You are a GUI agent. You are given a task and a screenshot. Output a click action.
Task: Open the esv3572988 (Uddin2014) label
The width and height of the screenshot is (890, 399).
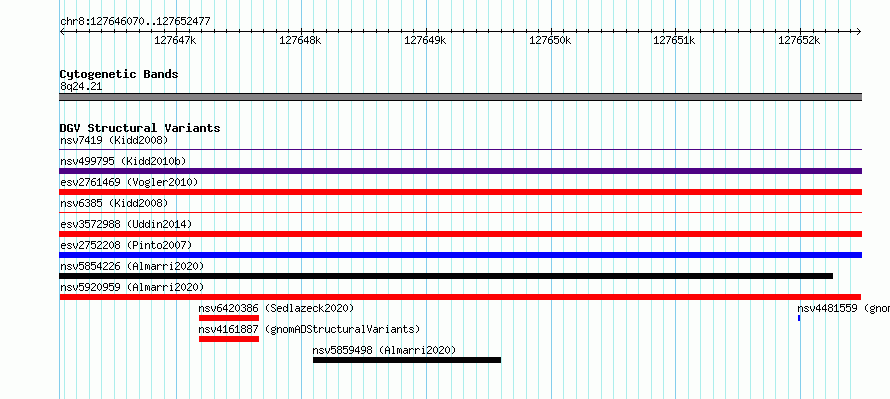[x=126, y=224]
